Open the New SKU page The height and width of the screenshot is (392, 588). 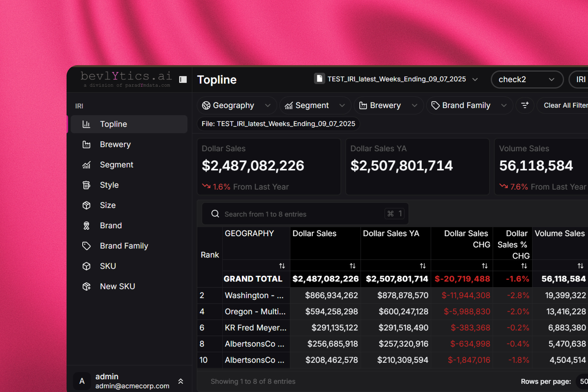[x=117, y=286]
